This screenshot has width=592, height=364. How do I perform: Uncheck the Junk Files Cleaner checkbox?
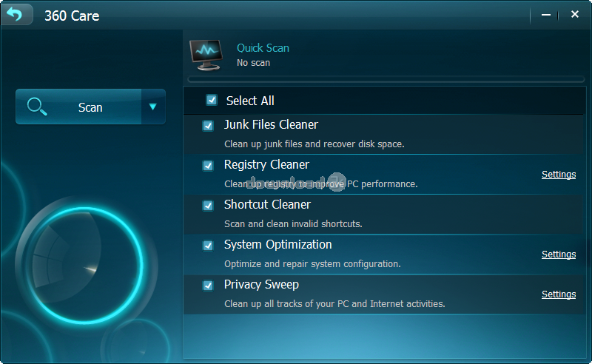tap(208, 125)
